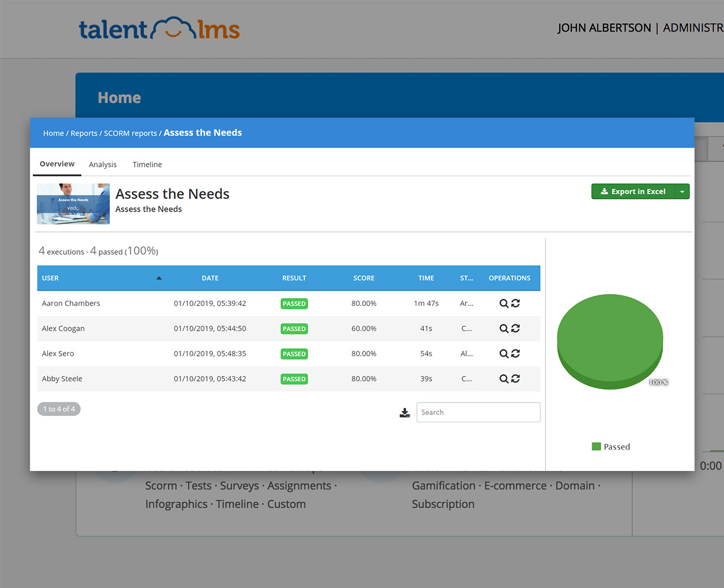
Task: Click PASSED badge in Aaron Chambers row
Action: pyautogui.click(x=294, y=304)
